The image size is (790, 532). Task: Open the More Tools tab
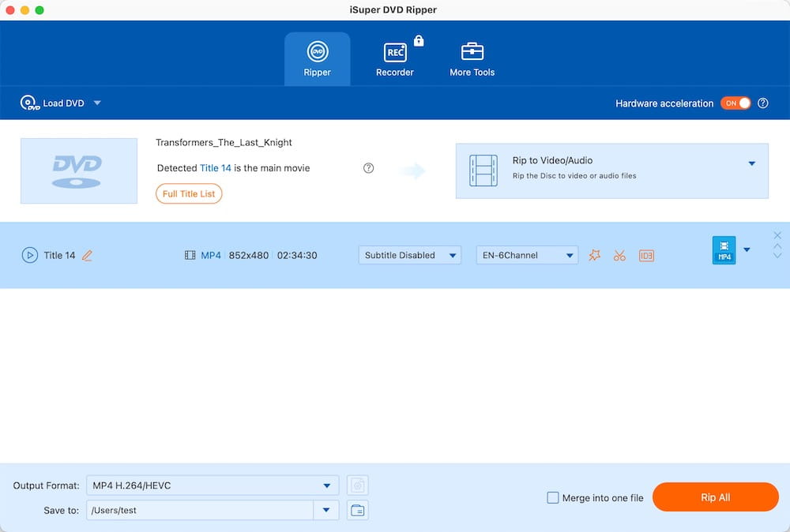(472, 59)
